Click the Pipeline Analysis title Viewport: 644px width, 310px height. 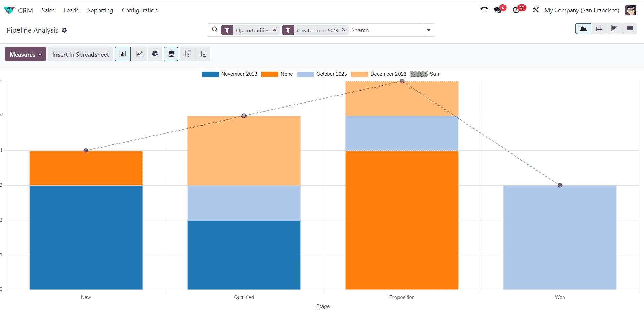click(33, 30)
